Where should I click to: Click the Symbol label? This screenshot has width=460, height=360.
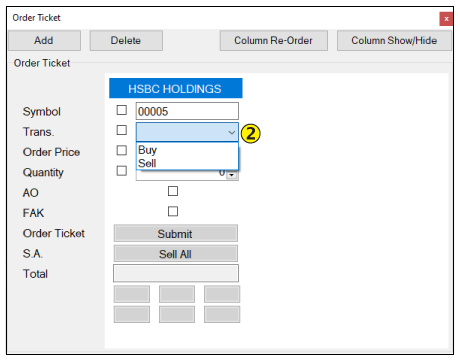click(42, 112)
